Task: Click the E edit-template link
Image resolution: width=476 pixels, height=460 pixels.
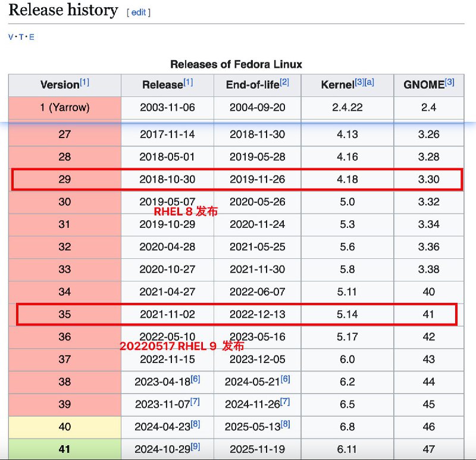Action: [32, 37]
